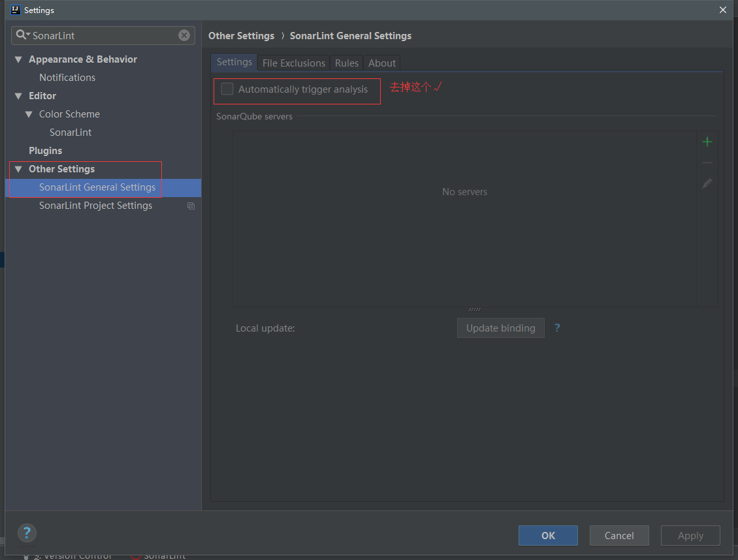The image size is (738, 560).
Task: Click the Local update label
Action: (x=265, y=328)
